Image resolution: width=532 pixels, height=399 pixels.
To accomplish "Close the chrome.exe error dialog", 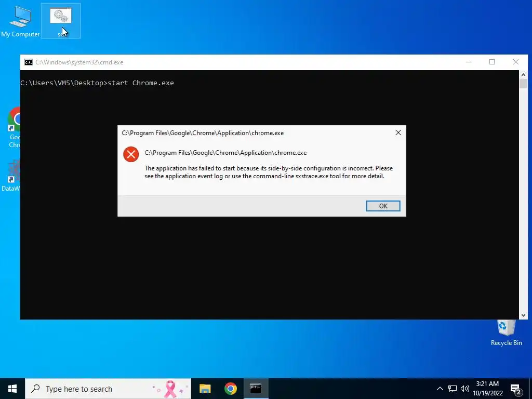I will pyautogui.click(x=398, y=132).
